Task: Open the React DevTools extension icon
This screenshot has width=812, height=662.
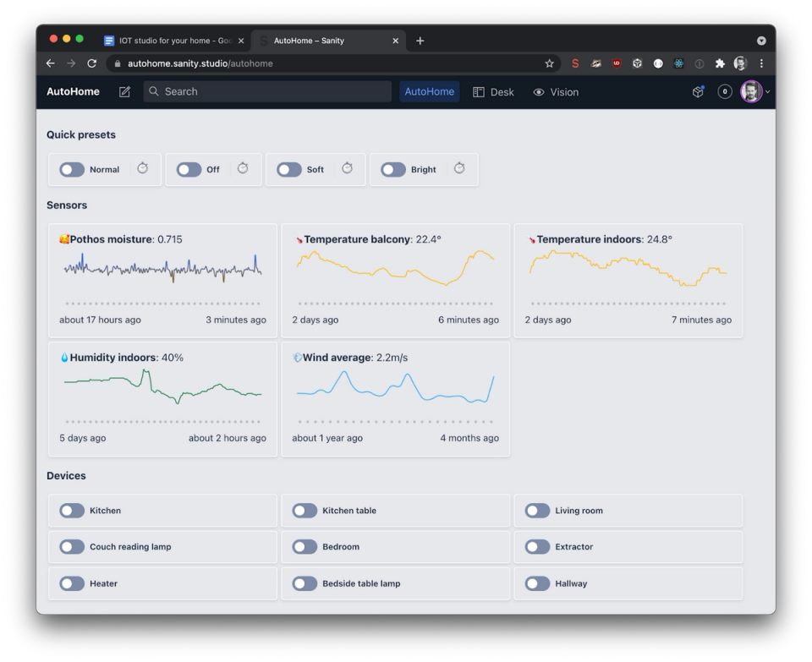Action: pyautogui.click(x=678, y=63)
